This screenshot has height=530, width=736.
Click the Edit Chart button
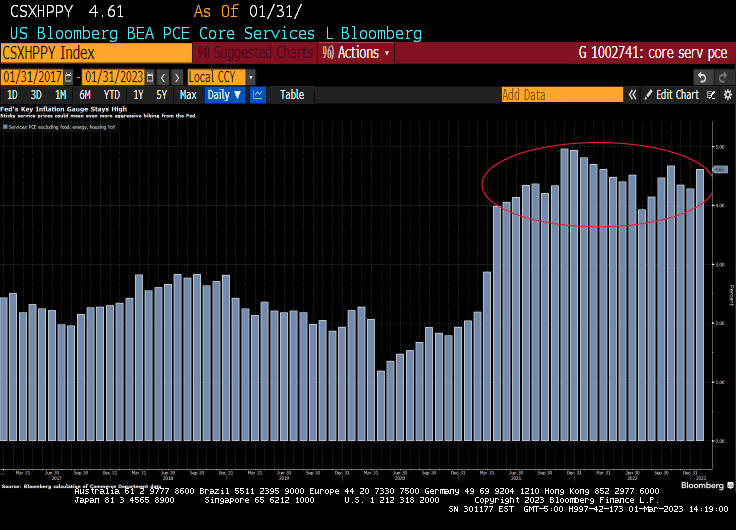point(670,95)
